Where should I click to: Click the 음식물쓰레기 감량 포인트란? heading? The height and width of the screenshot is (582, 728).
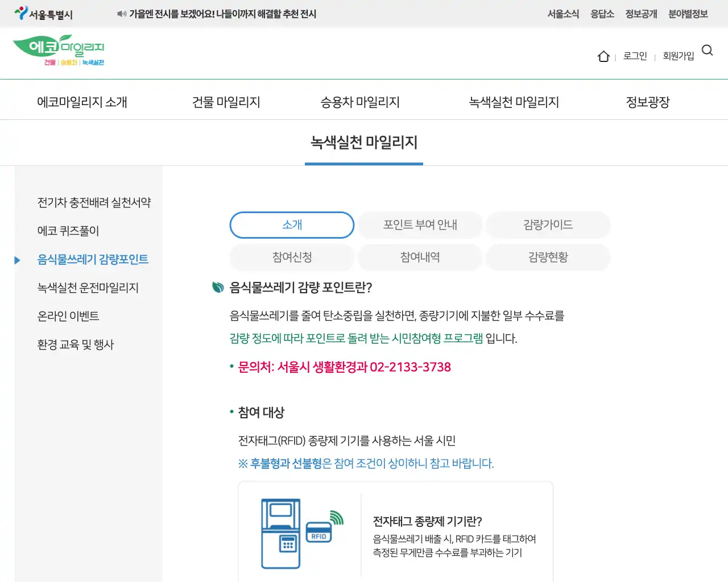tap(301, 288)
